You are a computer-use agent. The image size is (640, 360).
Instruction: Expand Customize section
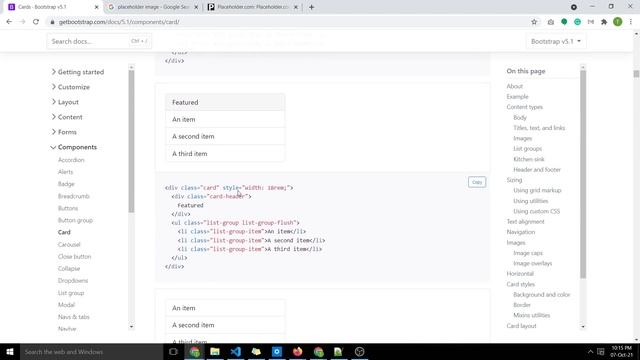(x=70, y=87)
